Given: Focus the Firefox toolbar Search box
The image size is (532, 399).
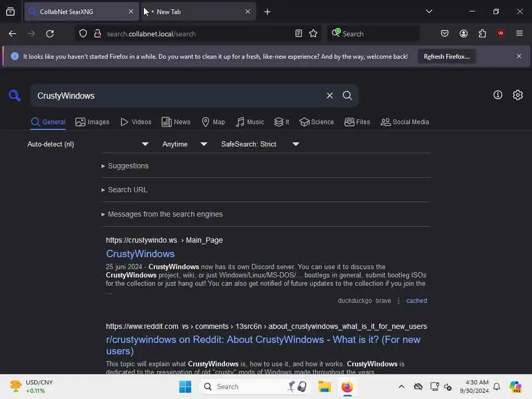Looking at the screenshot, I should click(373, 34).
